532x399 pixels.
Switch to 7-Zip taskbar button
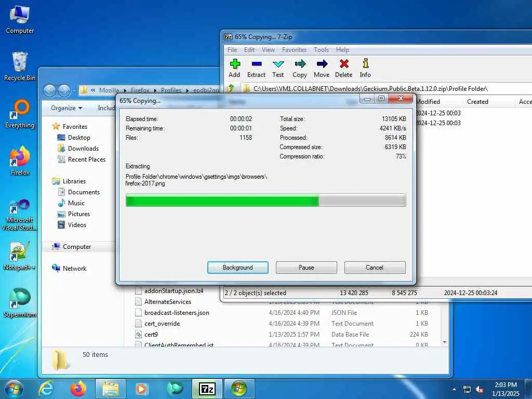click(207, 389)
